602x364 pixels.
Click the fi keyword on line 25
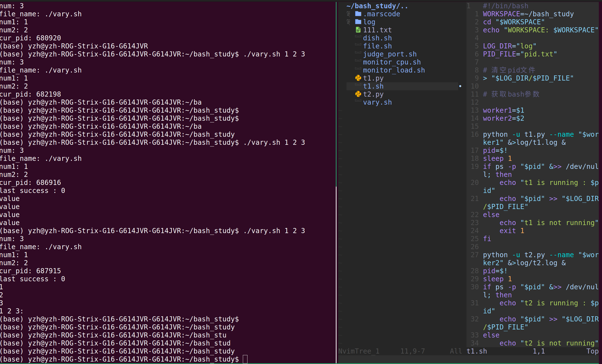click(487, 239)
